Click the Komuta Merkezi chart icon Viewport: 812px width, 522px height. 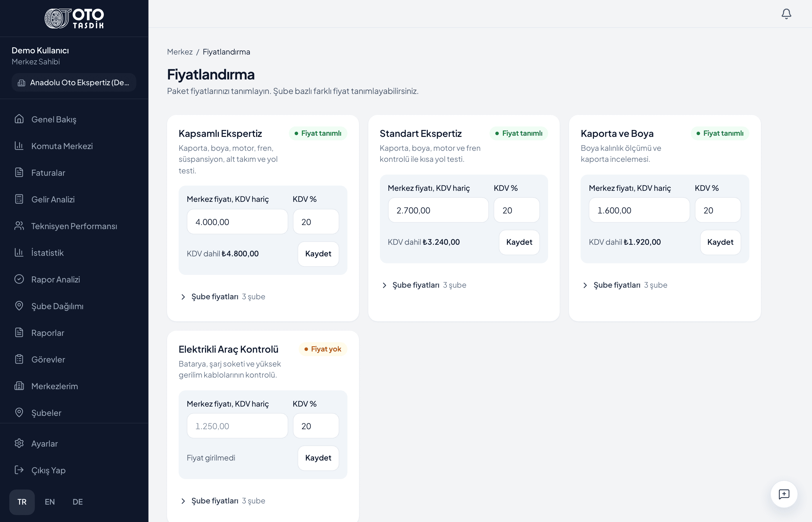coord(19,146)
